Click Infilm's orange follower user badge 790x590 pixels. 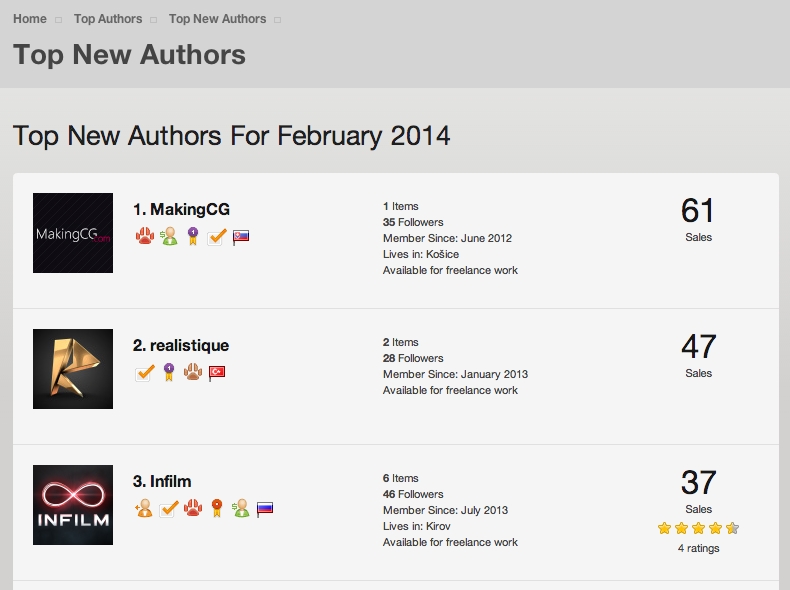click(144, 508)
